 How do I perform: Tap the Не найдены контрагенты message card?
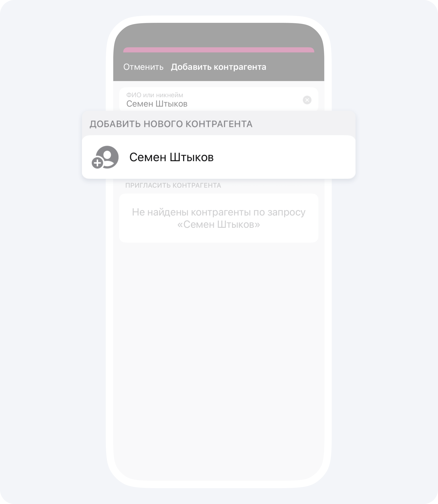coord(218,218)
